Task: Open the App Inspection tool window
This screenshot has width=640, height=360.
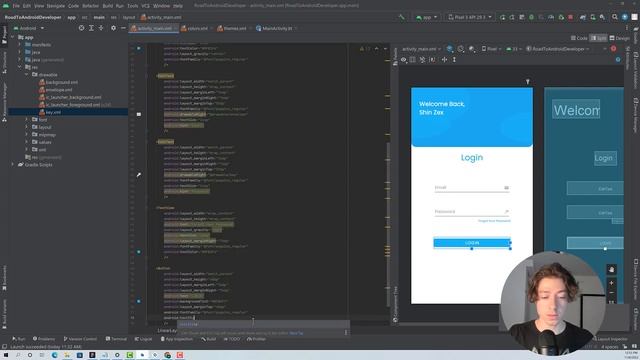Action: click(177, 339)
